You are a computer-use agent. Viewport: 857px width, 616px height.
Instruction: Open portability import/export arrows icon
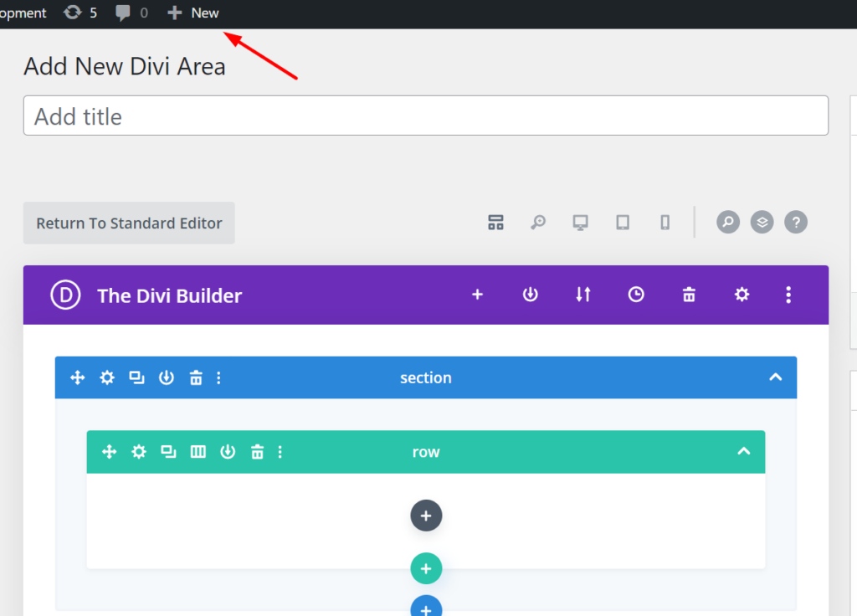click(x=583, y=295)
